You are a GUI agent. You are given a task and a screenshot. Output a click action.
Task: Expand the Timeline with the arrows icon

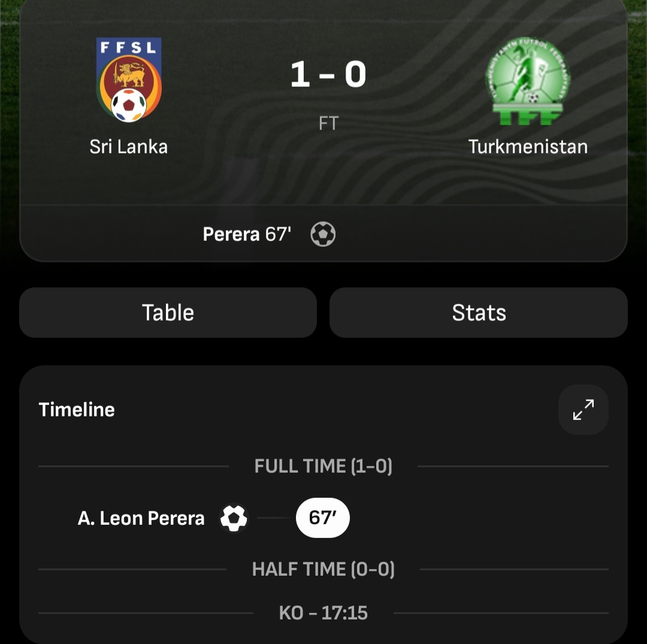583,410
